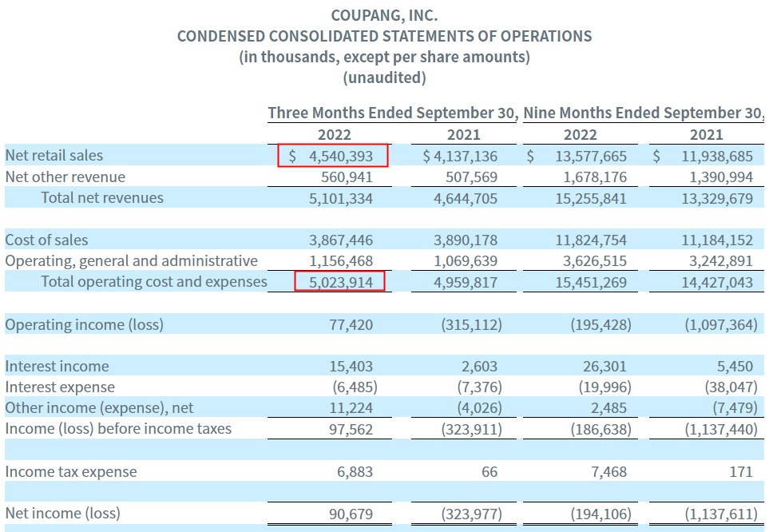Select Interest income value 26,301
The width and height of the screenshot is (769, 532).
[604, 367]
